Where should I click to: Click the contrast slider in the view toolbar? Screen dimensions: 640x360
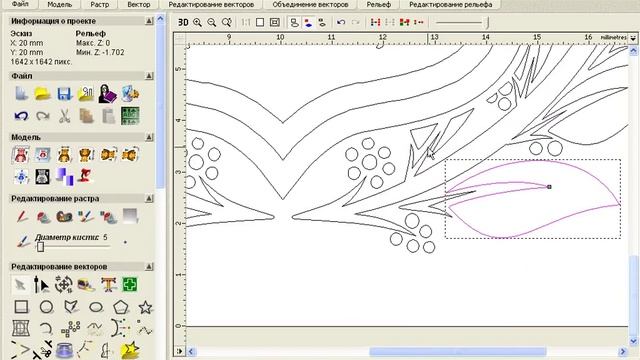point(462,22)
